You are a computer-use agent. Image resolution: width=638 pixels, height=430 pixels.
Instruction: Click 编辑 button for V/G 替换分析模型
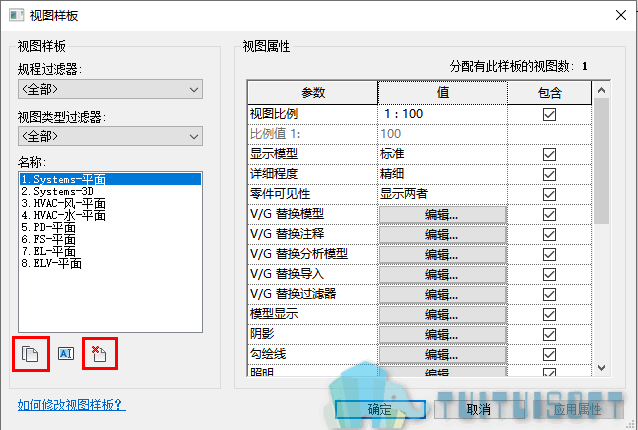[443, 254]
